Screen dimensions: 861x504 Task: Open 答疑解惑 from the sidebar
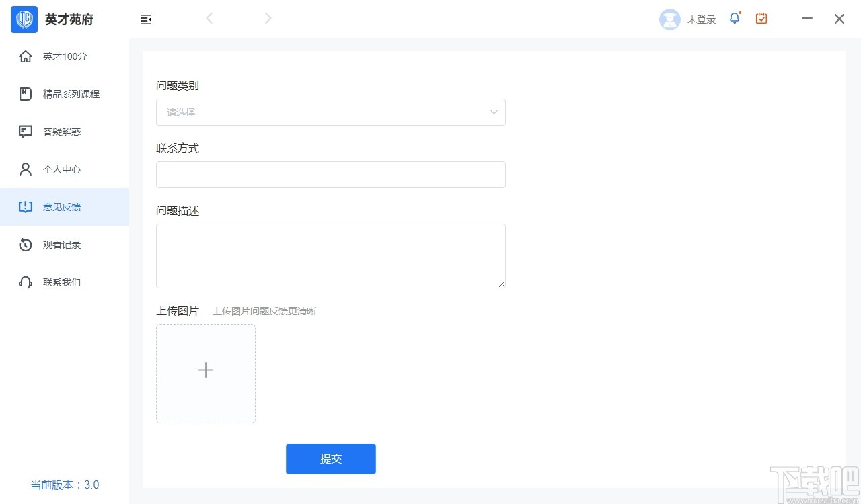62,132
